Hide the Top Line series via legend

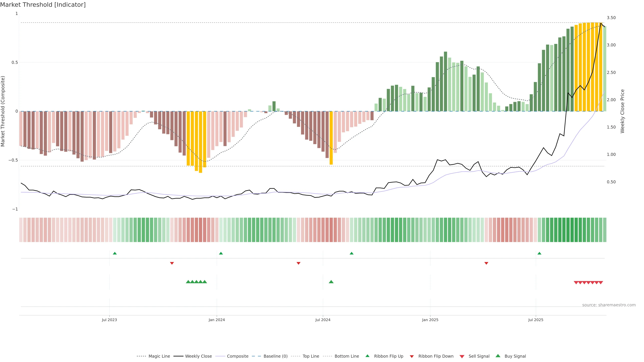[311, 356]
